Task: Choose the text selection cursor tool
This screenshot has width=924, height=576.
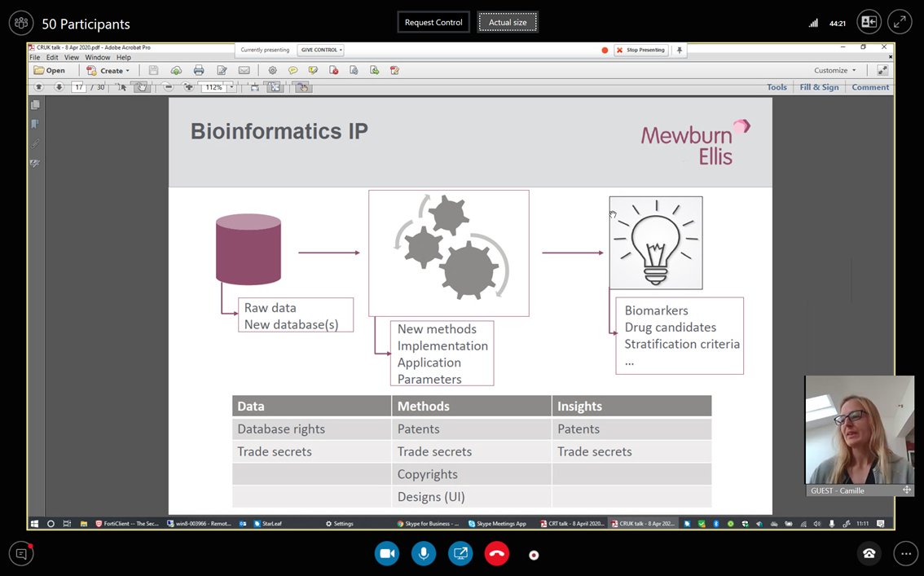Action: [x=121, y=87]
